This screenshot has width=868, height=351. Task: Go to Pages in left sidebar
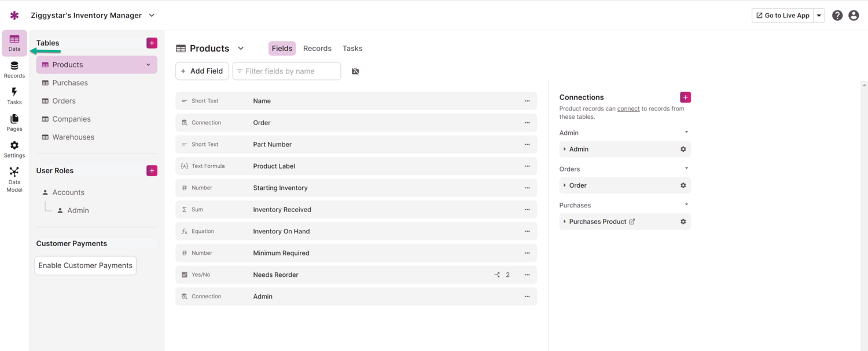14,123
